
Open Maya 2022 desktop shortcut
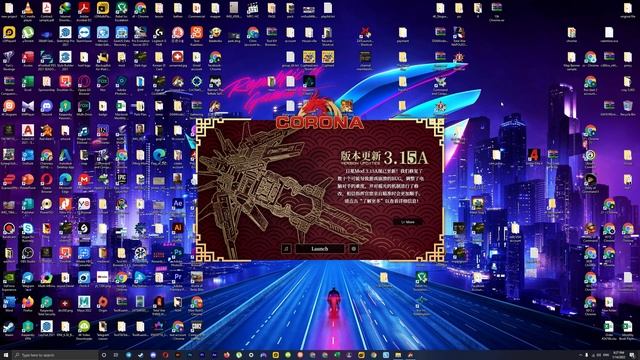pos(84,304)
